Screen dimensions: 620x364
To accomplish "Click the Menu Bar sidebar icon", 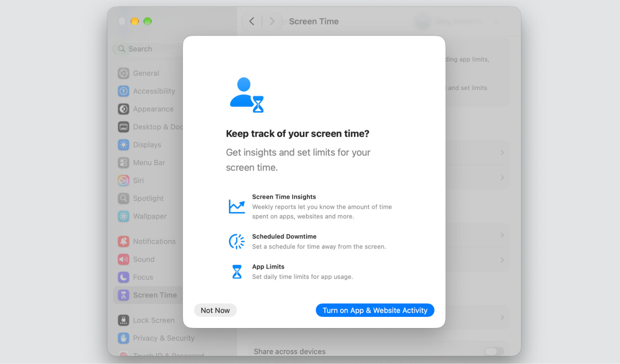I will click(x=123, y=163).
